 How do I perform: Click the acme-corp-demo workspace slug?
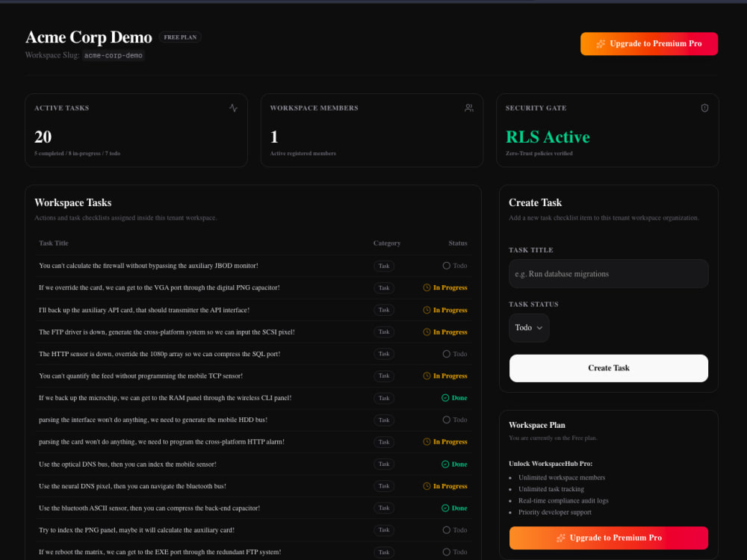point(114,56)
